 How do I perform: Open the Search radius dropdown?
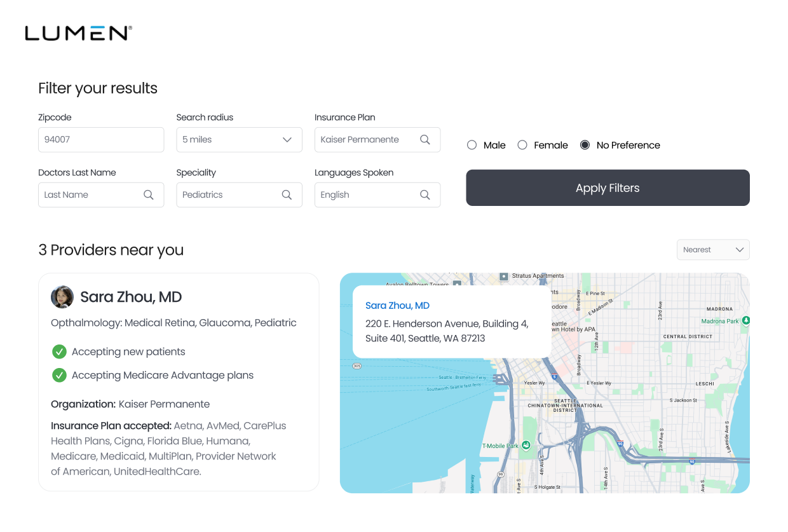240,140
